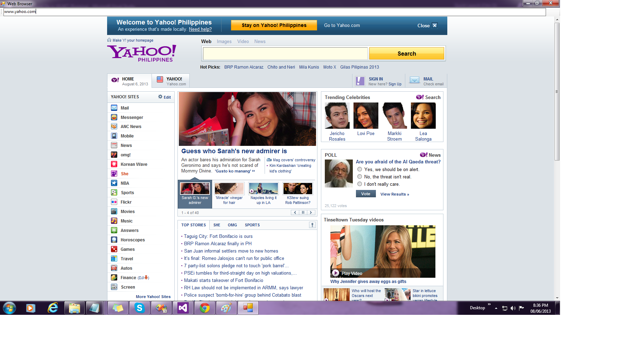This screenshot has height=361, width=644.
Task: Open the Finance sidebar icon
Action: click(114, 277)
